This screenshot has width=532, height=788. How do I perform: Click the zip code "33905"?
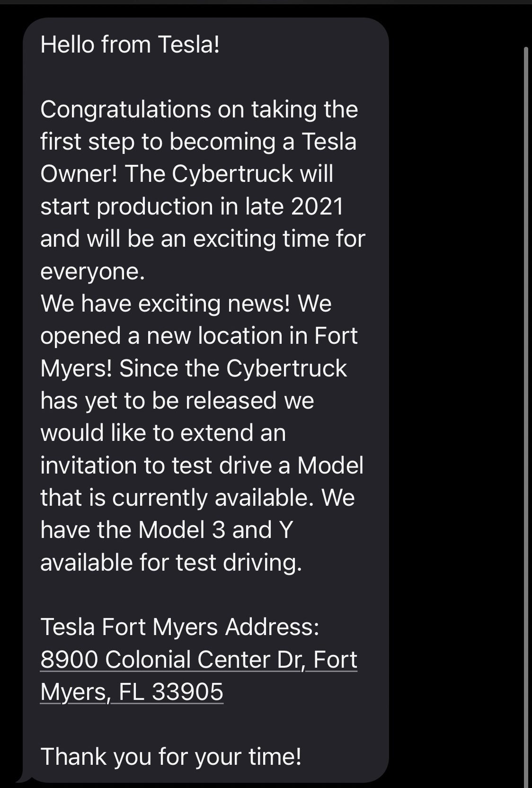(187, 691)
